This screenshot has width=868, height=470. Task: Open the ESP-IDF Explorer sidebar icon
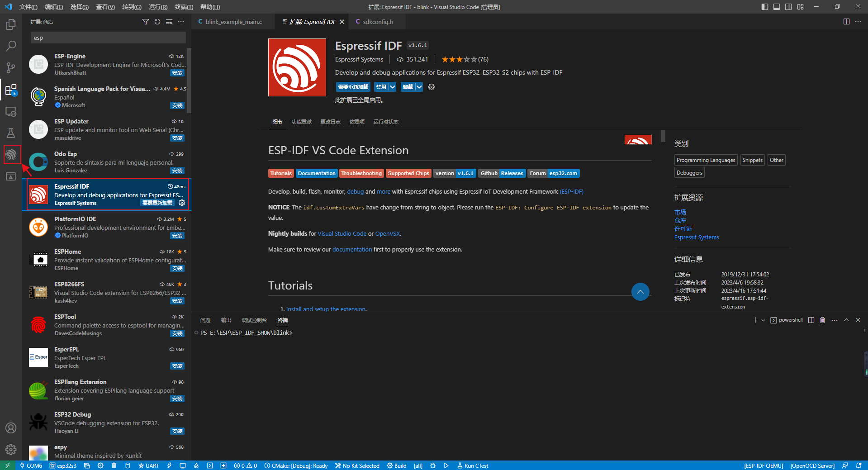point(11,154)
